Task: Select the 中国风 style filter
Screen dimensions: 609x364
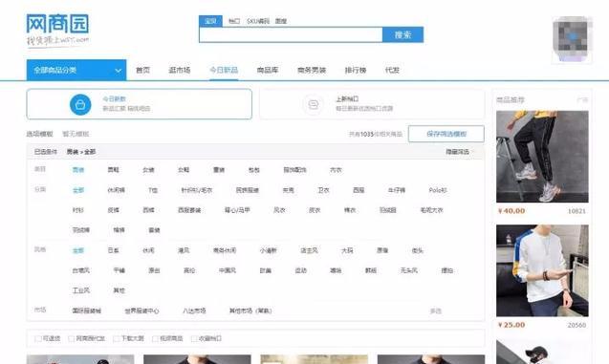Action: tap(228, 270)
